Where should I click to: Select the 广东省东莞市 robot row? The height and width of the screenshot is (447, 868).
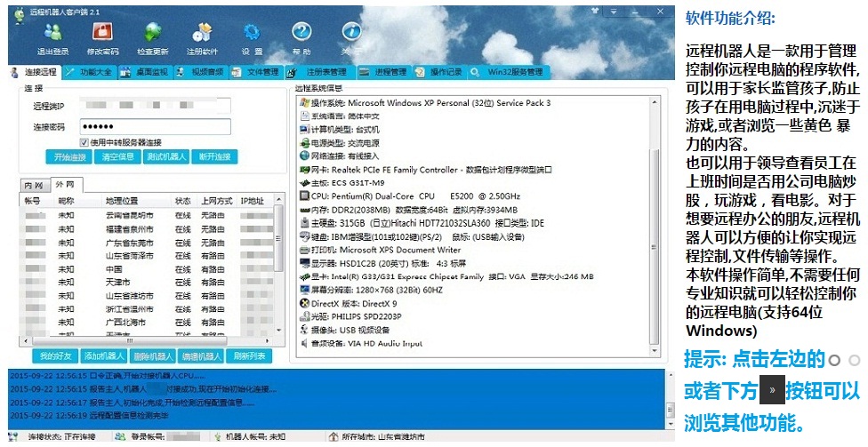point(148,243)
